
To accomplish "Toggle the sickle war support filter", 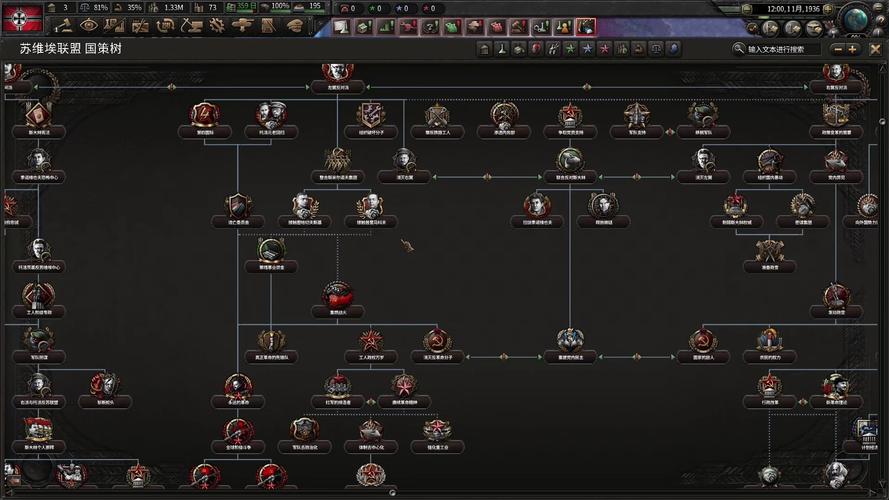I will 638,49.
